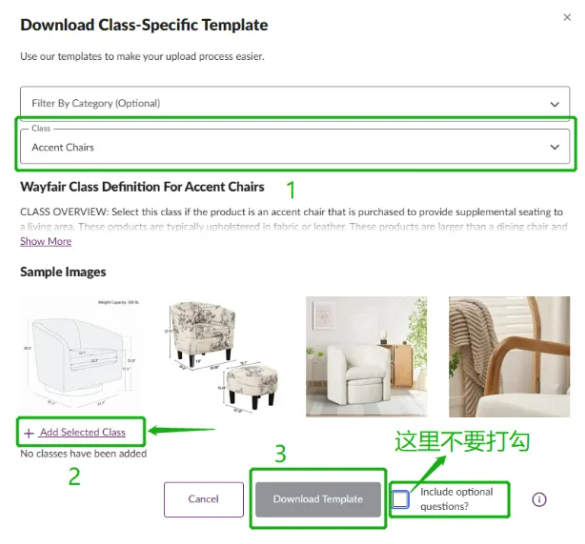Click the info icon beside optional questions

click(539, 499)
